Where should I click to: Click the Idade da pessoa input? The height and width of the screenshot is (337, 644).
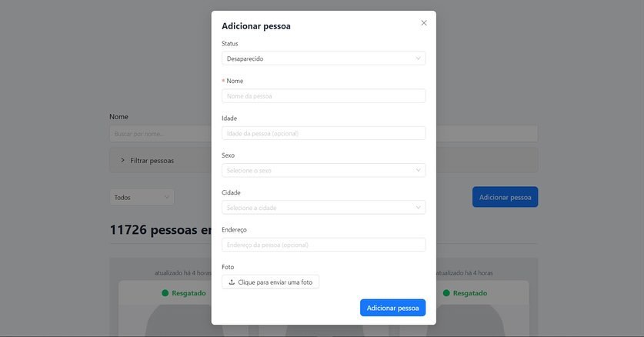coord(324,133)
